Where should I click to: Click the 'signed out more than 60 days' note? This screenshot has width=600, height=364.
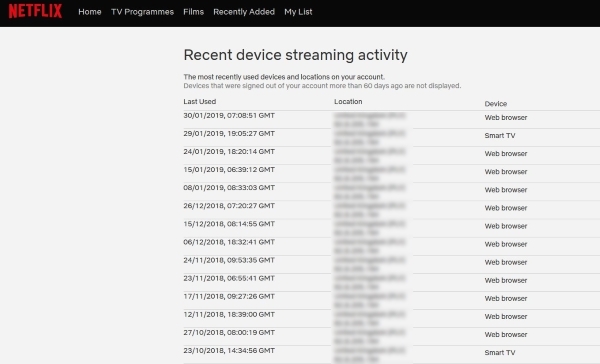[322, 86]
